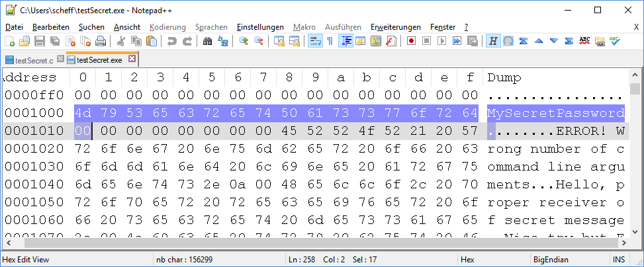Open the Document Map icon
Viewport: 644px width, 267px height.
[376, 41]
